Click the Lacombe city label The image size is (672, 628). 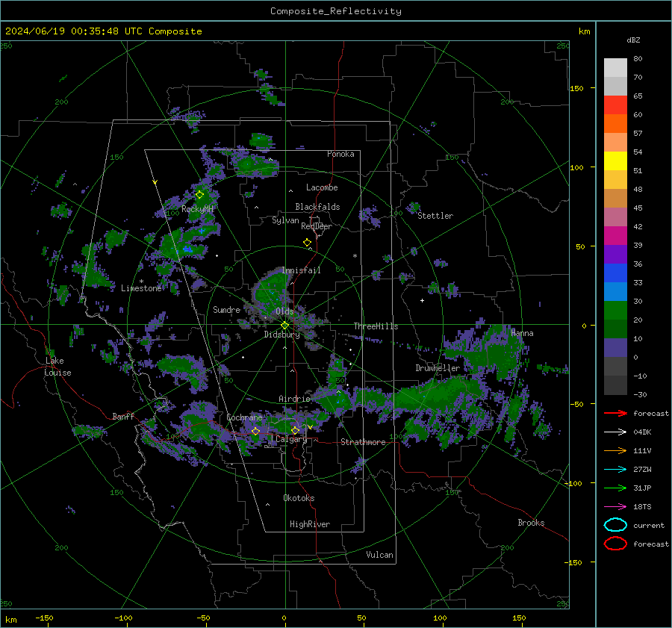[322, 187]
